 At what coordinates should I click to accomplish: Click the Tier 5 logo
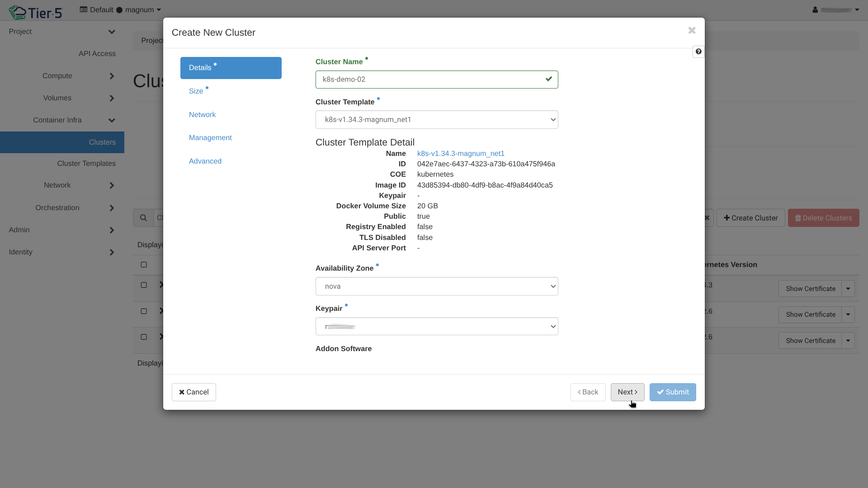pyautogui.click(x=35, y=12)
